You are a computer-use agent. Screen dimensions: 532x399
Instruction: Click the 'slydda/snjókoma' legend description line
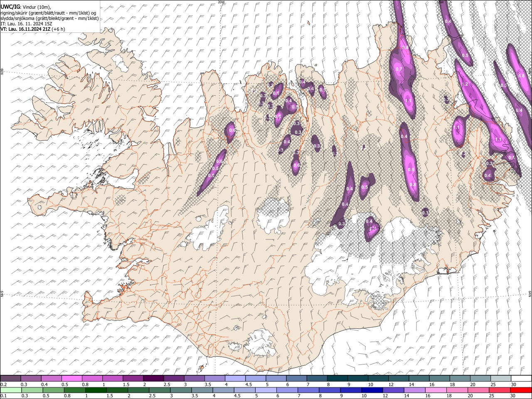point(49,18)
